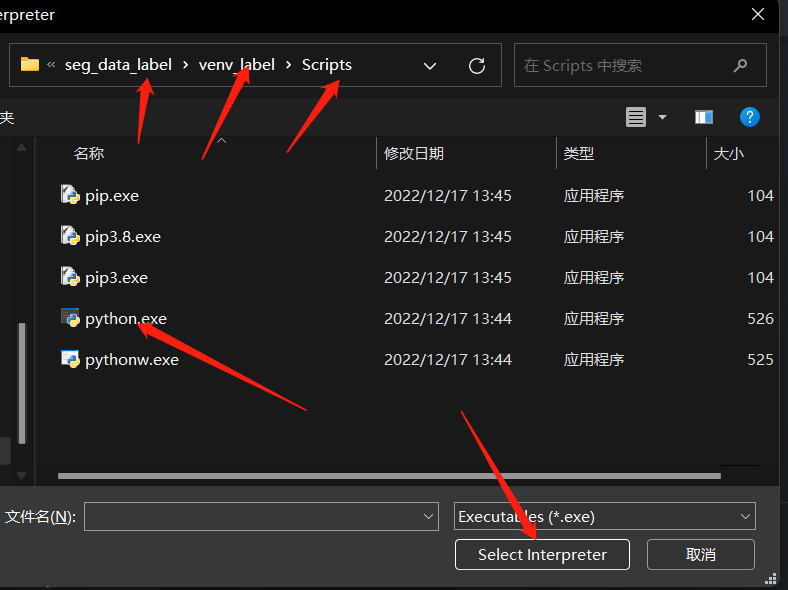Viewport: 788px width, 590px height.
Task: Navigate to seg_data_label in the breadcrumb
Action: (118, 65)
